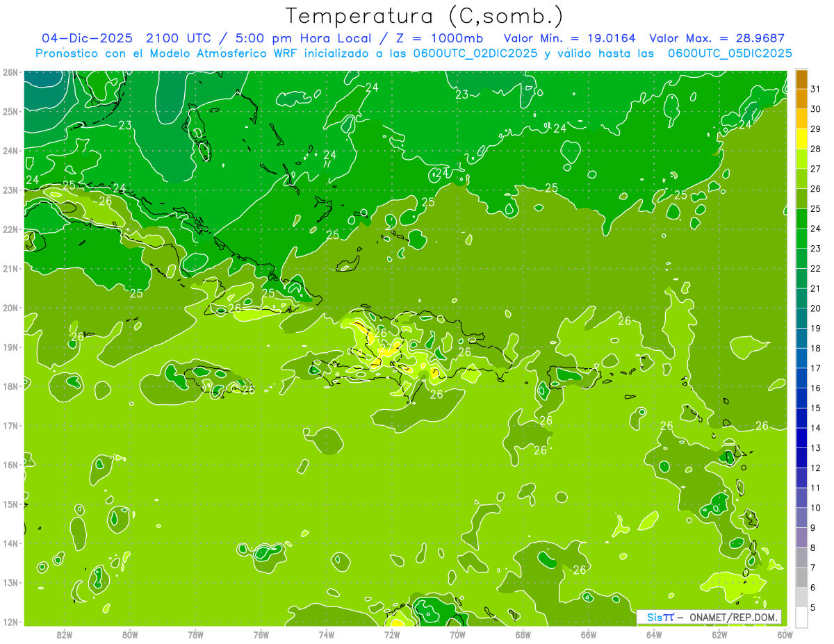This screenshot has height=644, width=834.
Task: Click the "80W" longitude label
Action: [x=130, y=634]
